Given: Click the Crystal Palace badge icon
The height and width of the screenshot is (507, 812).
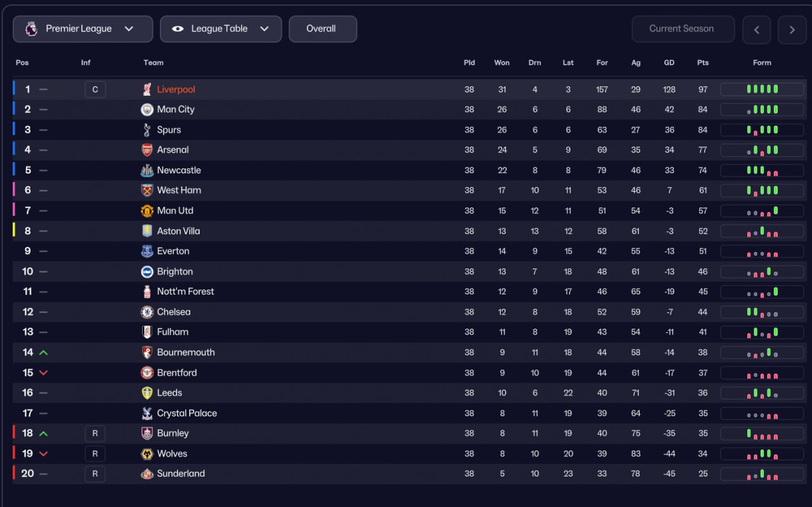Looking at the screenshot, I should tap(147, 413).
